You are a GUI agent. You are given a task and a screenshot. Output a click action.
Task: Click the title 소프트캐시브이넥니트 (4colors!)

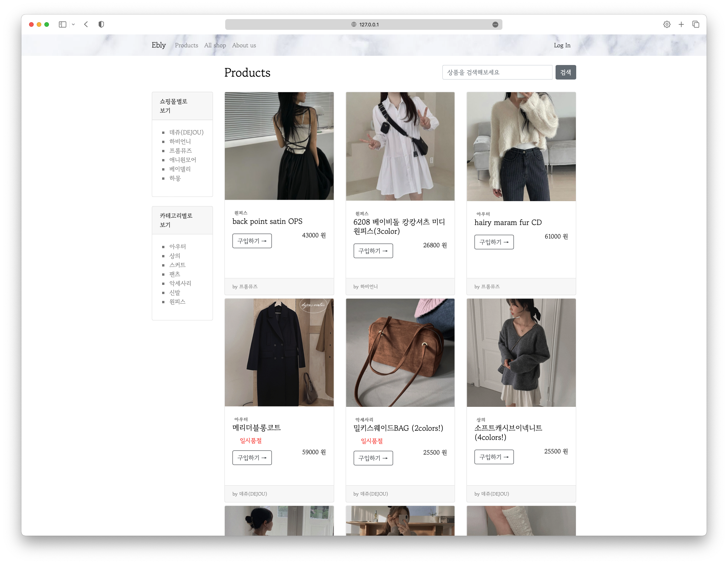[x=509, y=433]
